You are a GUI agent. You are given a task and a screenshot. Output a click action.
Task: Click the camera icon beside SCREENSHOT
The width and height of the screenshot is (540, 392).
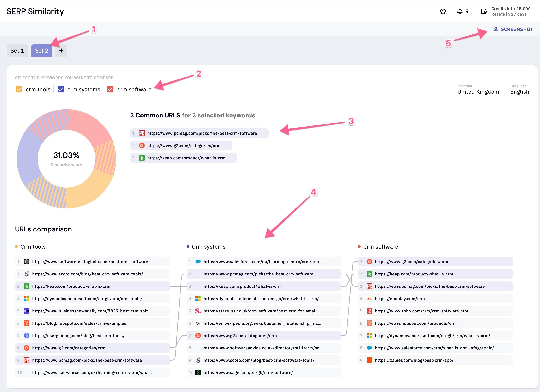click(x=496, y=29)
